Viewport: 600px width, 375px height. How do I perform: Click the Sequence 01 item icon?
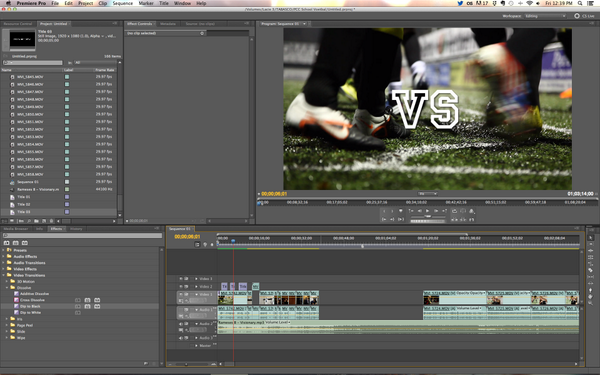click(x=12, y=182)
